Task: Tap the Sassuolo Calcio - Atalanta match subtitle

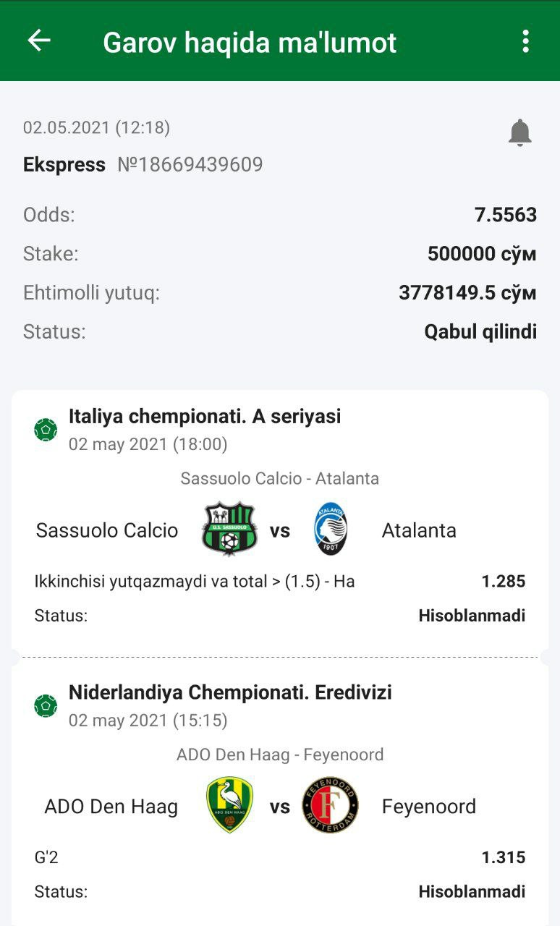Action: click(279, 478)
